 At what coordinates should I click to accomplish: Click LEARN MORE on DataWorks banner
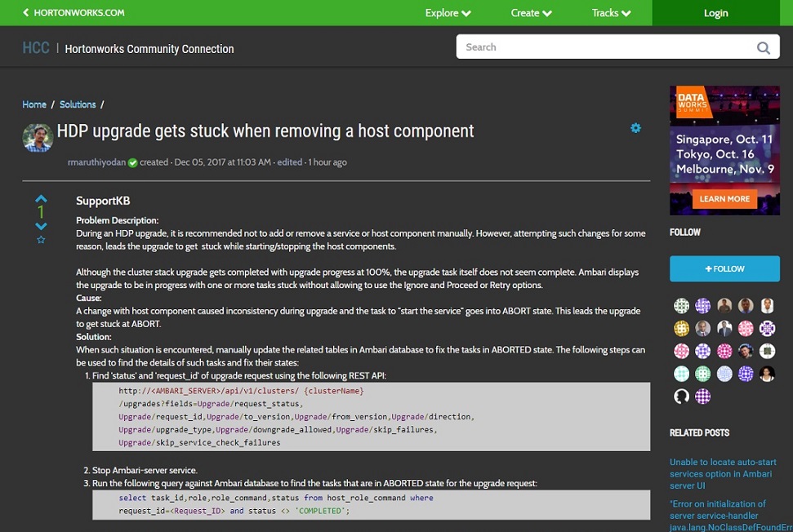[x=724, y=199]
